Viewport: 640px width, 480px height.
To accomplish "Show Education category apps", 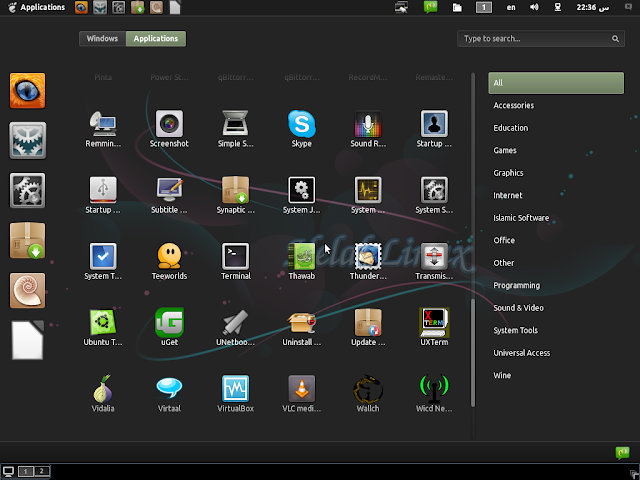I will tap(511, 128).
